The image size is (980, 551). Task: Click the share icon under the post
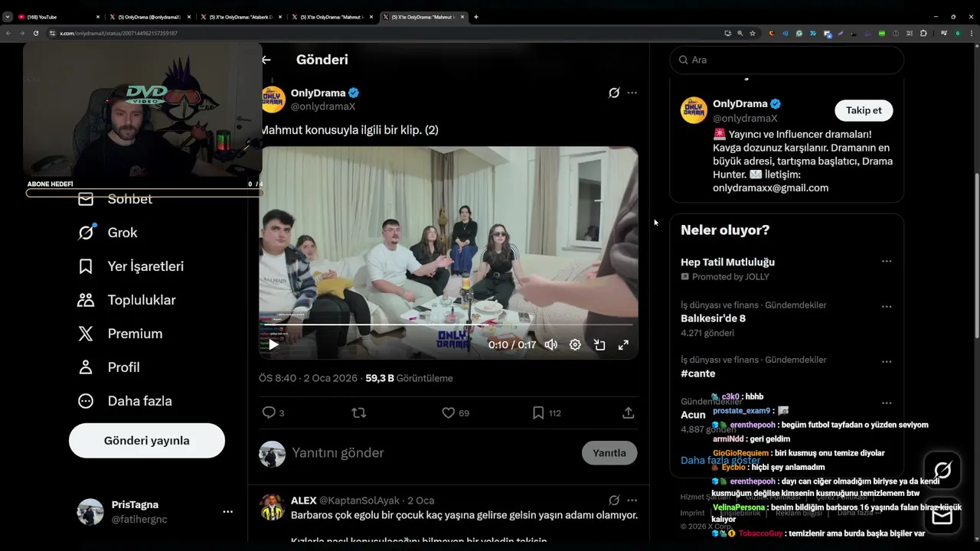pos(628,412)
